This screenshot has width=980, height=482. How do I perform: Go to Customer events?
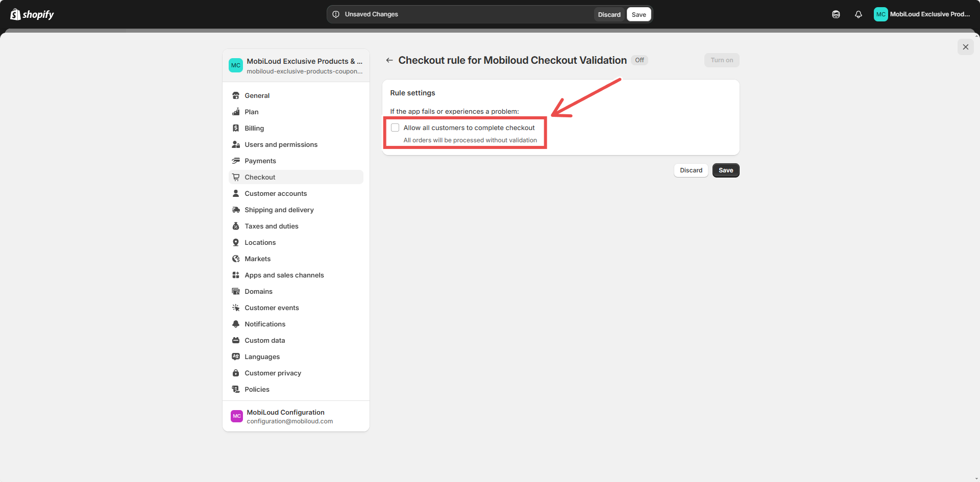click(296, 308)
